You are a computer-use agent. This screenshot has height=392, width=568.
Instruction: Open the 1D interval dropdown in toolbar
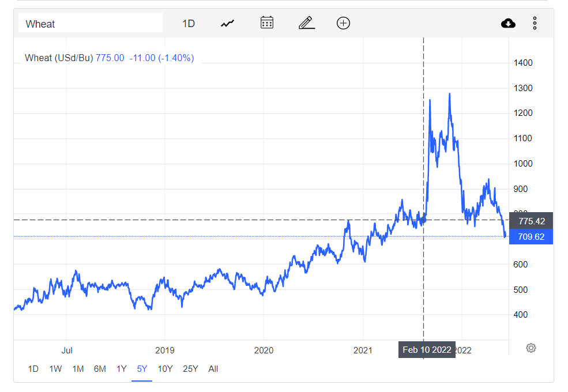click(x=189, y=24)
